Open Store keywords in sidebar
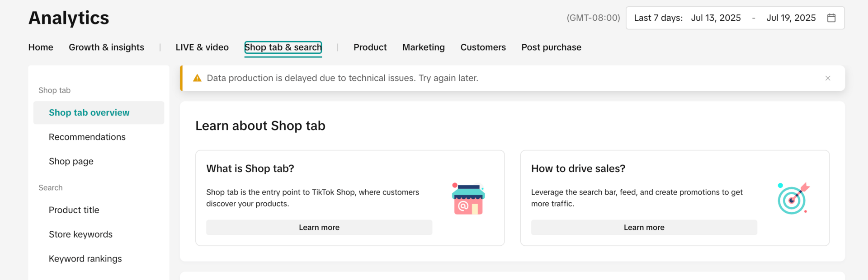Screen dimensions: 868x280 [x=80, y=235]
